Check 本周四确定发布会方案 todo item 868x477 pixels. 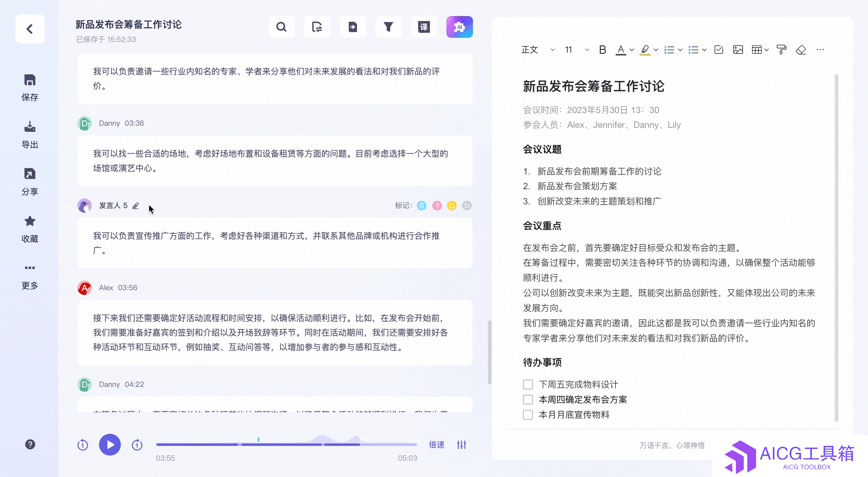tap(528, 400)
